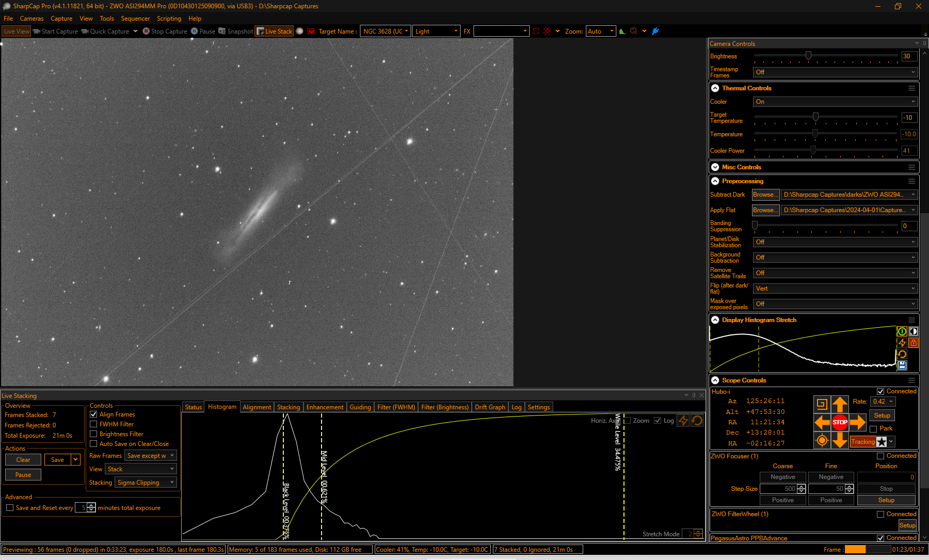Click the spiral search icon in Scope Controls

pos(822,404)
